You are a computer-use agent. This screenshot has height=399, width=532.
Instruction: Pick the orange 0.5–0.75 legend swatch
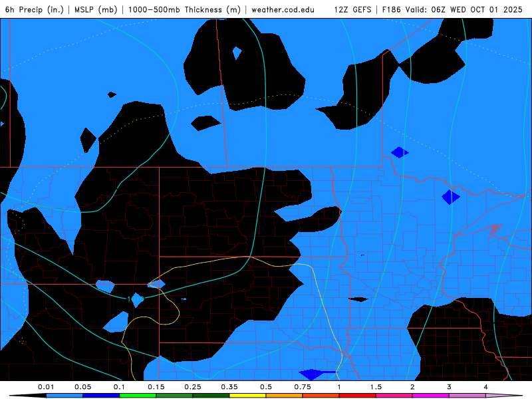coord(285,396)
